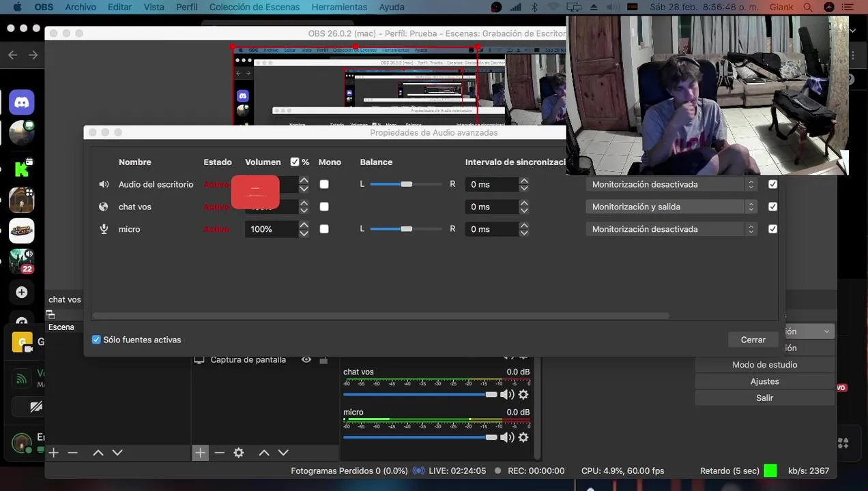Open the server icon with 22 badge

point(21,261)
